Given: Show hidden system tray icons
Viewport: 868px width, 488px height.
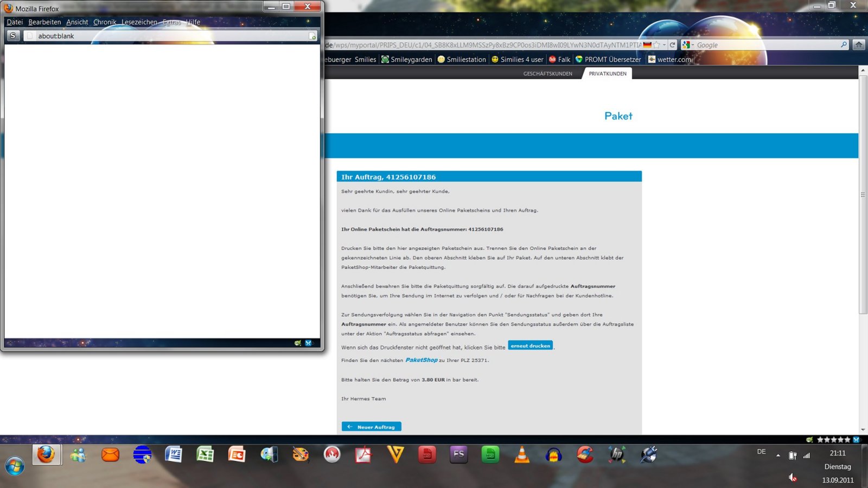Looking at the screenshot, I should pyautogui.click(x=778, y=455).
